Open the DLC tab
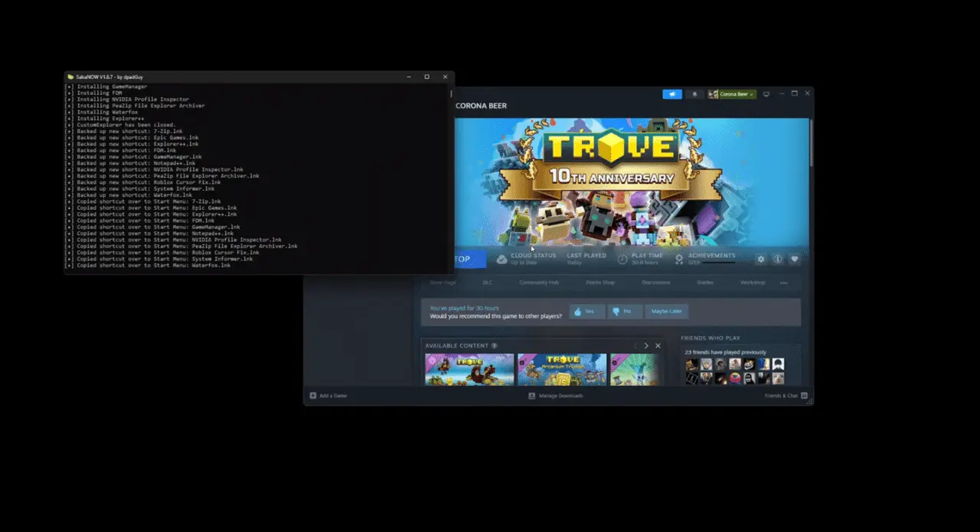 [488, 282]
